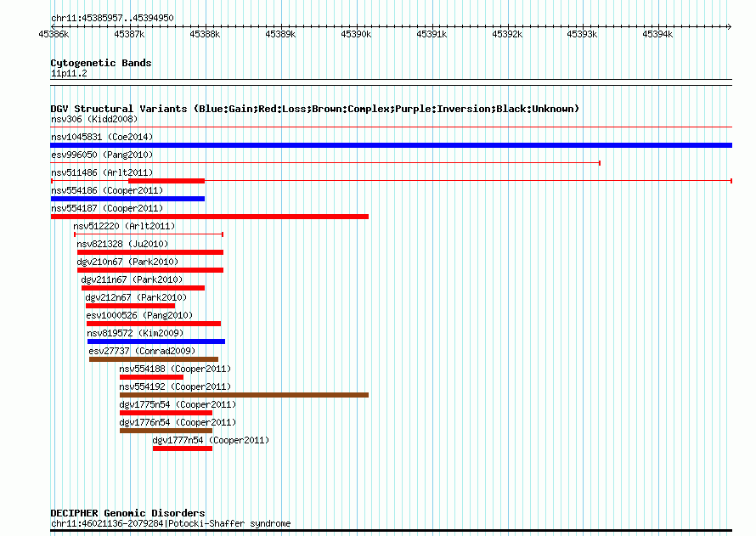
Task: Click the dgv211n67 (Park2010) red bar
Action: click(144, 288)
